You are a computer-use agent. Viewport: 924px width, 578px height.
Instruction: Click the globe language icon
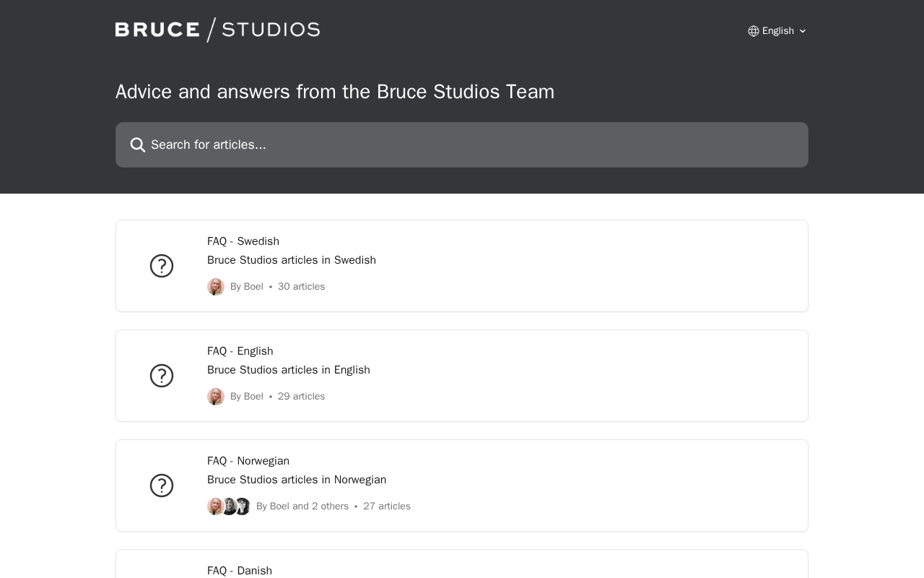(x=754, y=31)
